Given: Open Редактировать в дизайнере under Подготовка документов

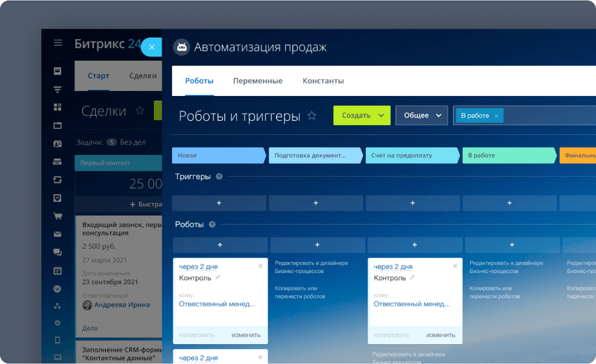Looking at the screenshot, I should 311,267.
